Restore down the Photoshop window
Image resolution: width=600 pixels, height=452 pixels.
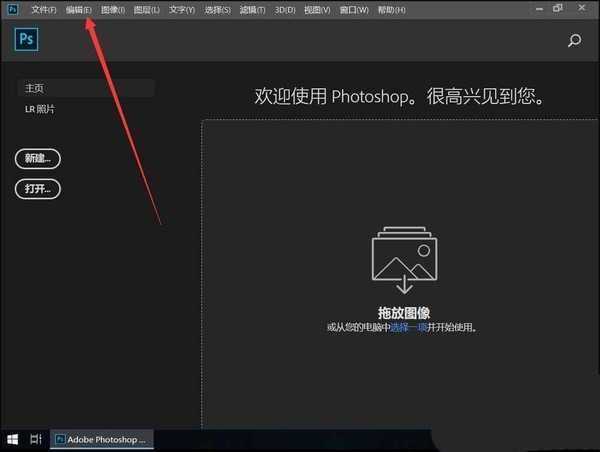pyautogui.click(x=558, y=8)
